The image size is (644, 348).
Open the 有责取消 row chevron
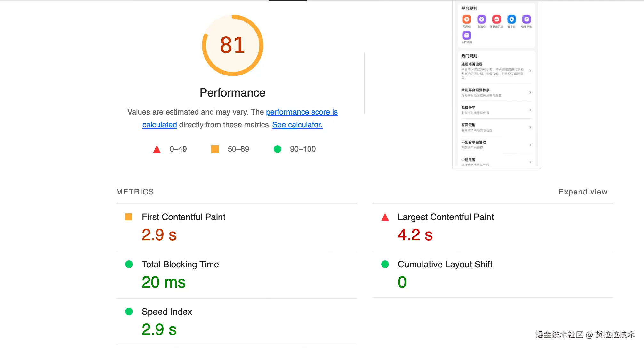point(530,127)
